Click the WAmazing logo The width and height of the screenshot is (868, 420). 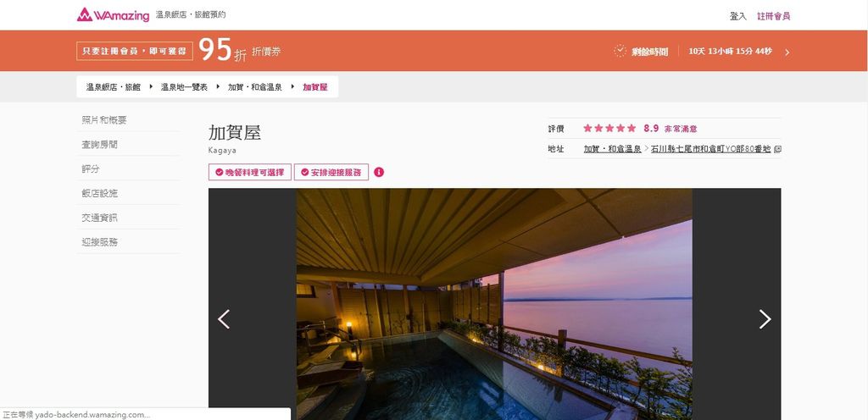coord(113,15)
